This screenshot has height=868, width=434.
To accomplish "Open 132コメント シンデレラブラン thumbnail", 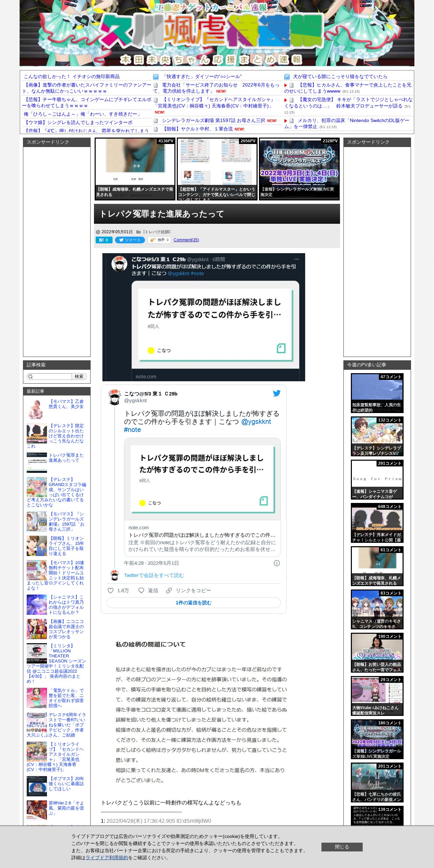I will (377, 437).
